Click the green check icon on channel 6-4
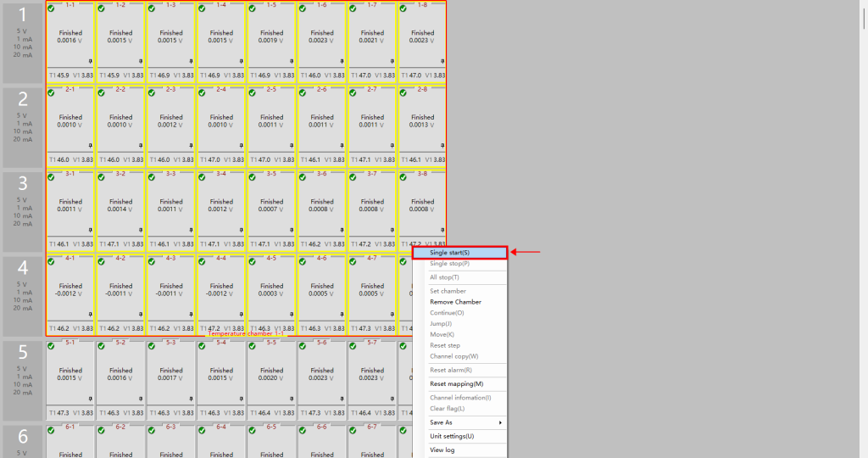This screenshot has width=868, height=458. (202, 430)
